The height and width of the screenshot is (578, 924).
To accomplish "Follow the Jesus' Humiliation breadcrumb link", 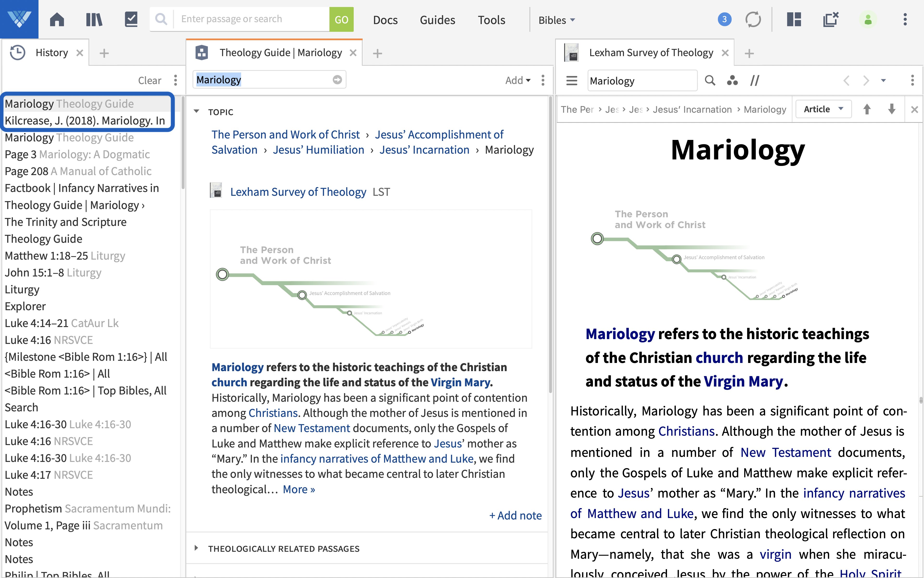I will [318, 150].
